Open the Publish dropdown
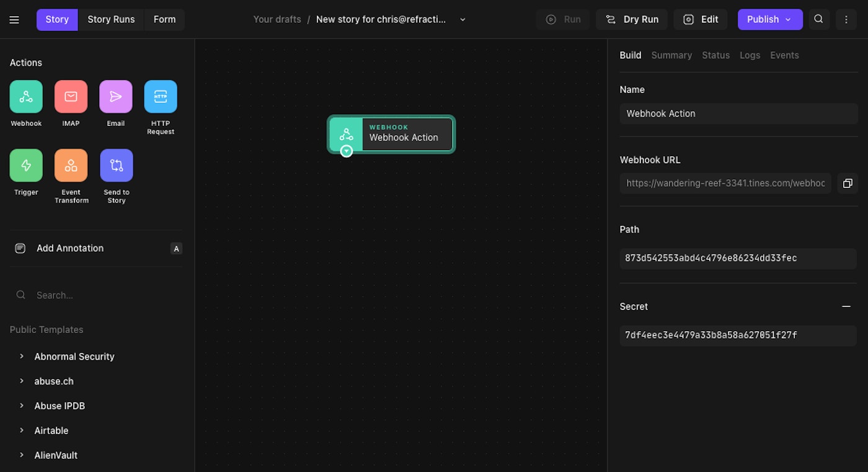The image size is (868, 472). [x=770, y=19]
